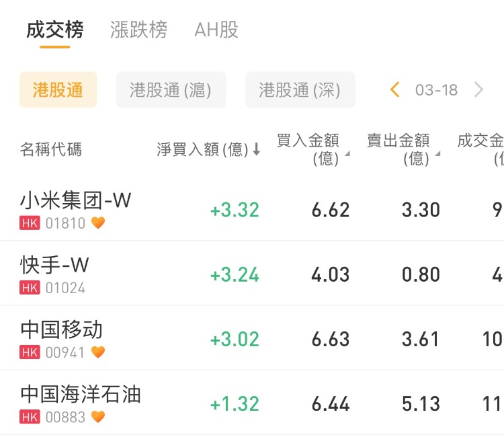Sort by 買入金額 column header
504x435 pixels.
(x=312, y=149)
